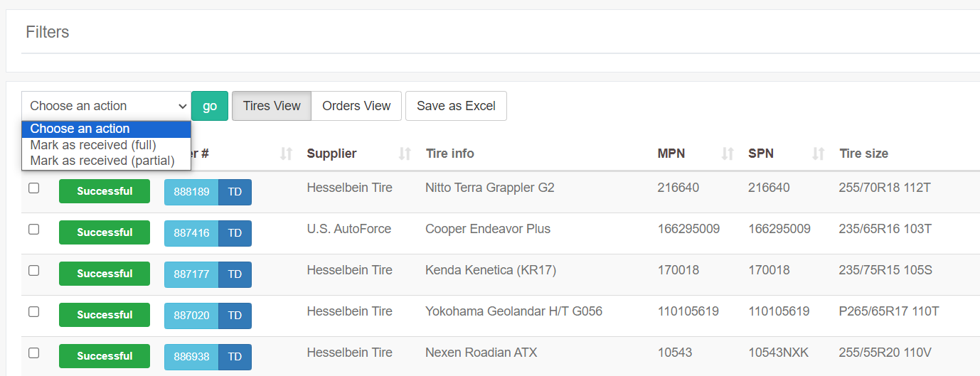Sort by the Order # column arrows

point(286,154)
